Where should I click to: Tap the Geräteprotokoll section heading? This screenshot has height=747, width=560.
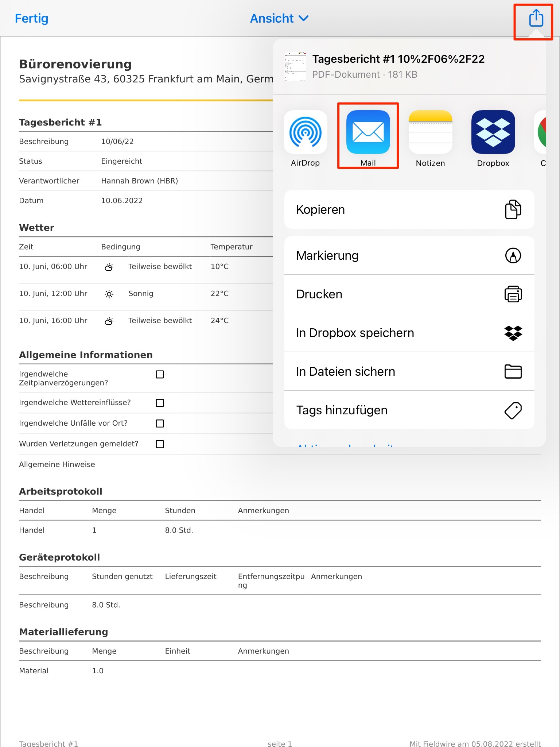pos(59,557)
